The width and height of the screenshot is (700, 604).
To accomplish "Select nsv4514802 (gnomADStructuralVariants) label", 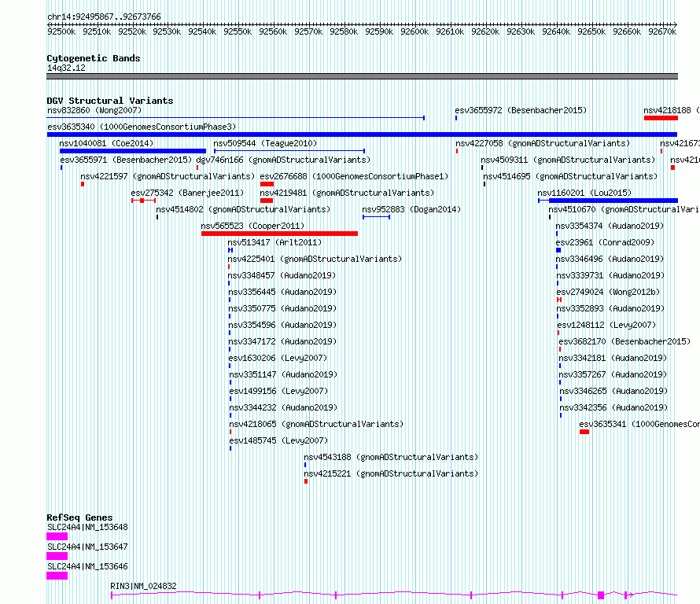I will [x=243, y=209].
